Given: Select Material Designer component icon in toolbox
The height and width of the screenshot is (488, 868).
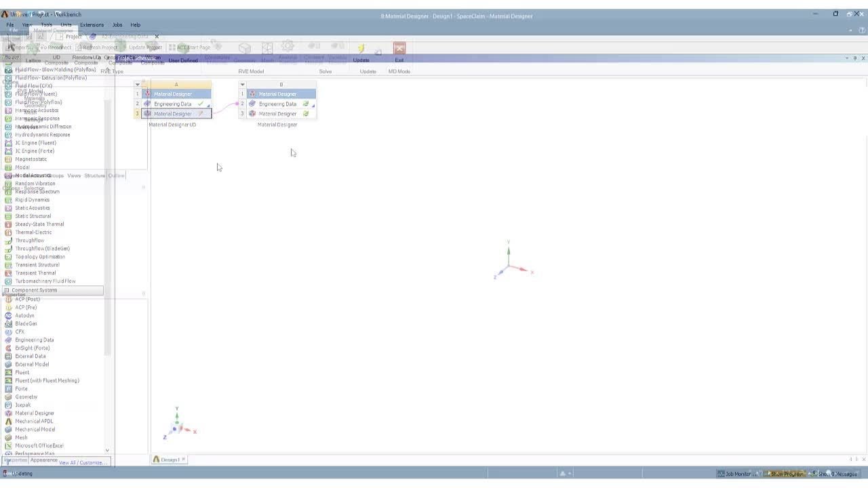Looking at the screenshot, I should point(8,413).
